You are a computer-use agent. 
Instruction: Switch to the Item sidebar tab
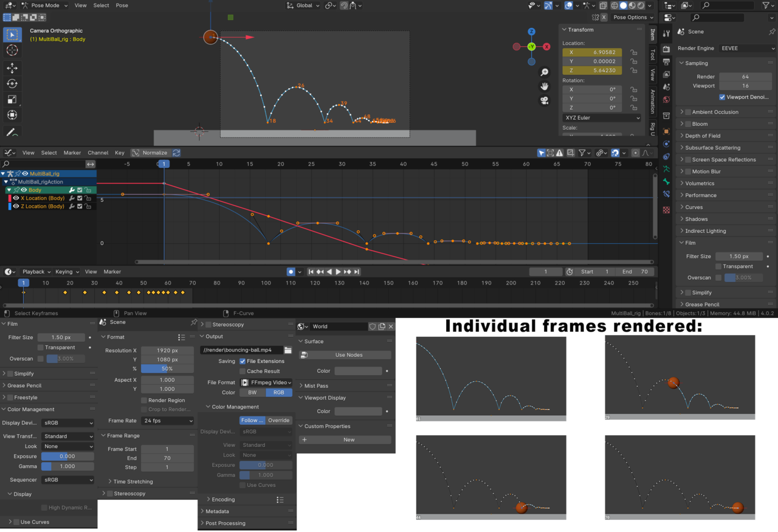(x=652, y=35)
